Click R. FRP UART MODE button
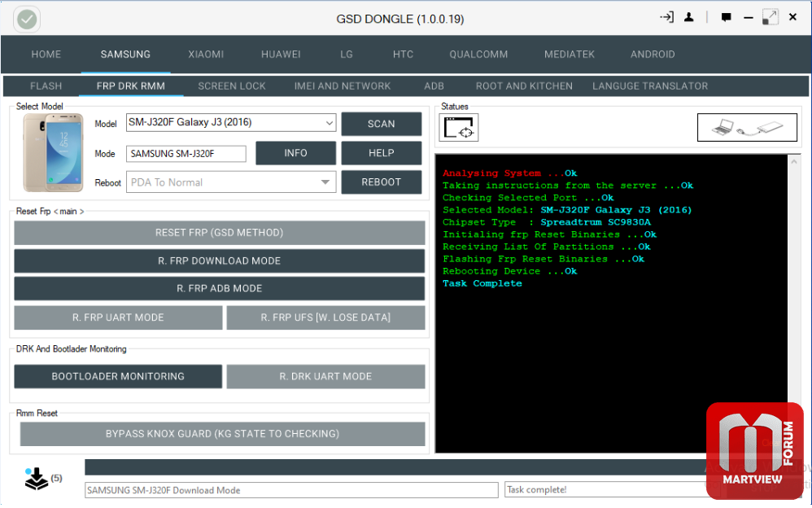812x508 pixels. coord(118,317)
